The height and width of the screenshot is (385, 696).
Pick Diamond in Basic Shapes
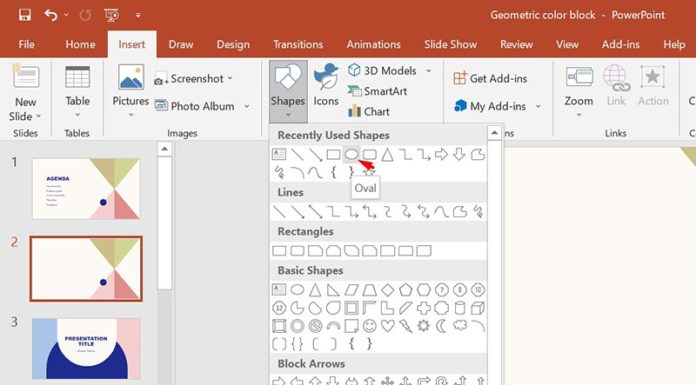click(x=388, y=290)
